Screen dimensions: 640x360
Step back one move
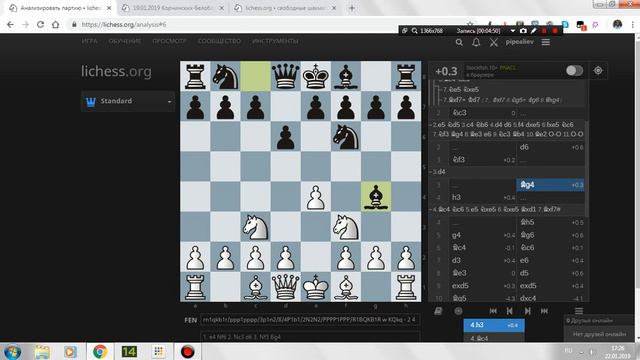pyautogui.click(x=509, y=311)
